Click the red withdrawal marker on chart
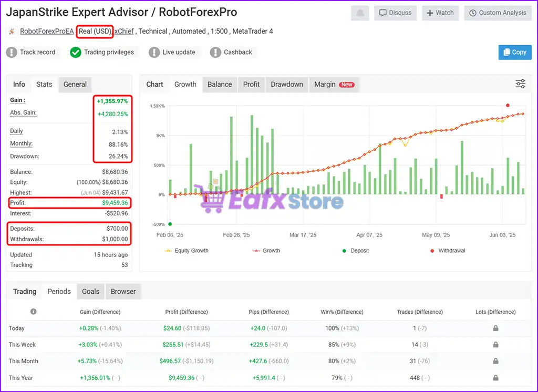Viewport: 538px width, 392px height. 508,106
